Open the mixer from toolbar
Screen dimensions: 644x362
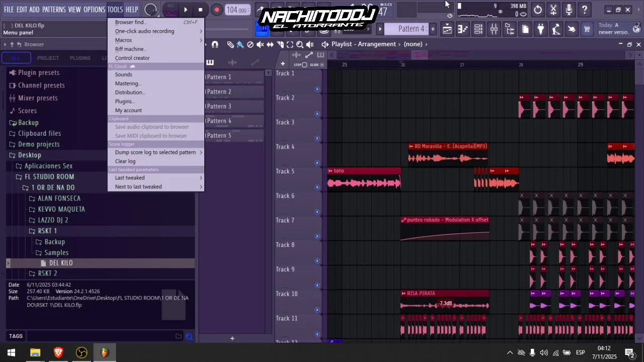(x=494, y=30)
